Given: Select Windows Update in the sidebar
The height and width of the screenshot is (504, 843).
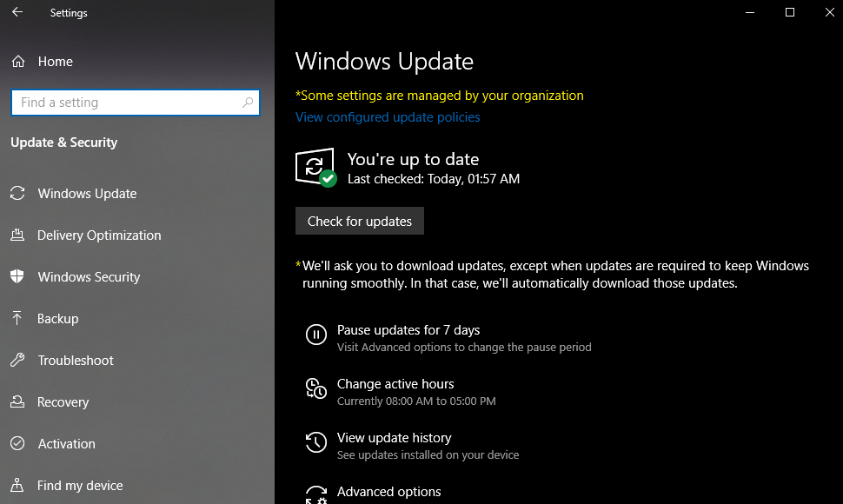Looking at the screenshot, I should pos(87,193).
